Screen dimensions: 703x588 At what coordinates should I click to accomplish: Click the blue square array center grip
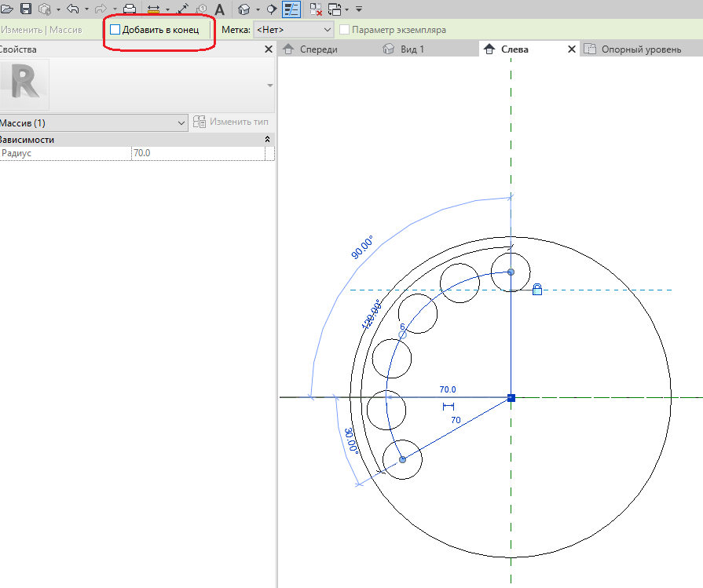pyautogui.click(x=511, y=397)
